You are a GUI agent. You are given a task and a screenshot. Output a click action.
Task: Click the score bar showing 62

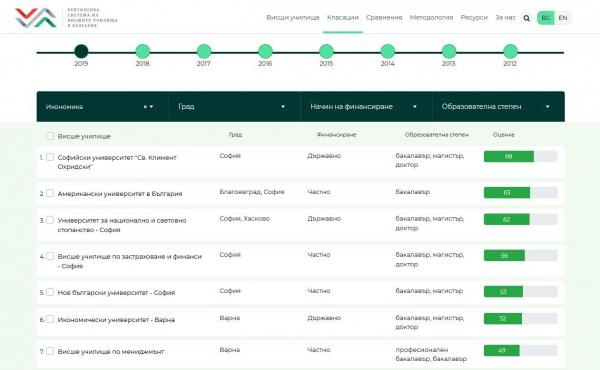[x=520, y=219]
